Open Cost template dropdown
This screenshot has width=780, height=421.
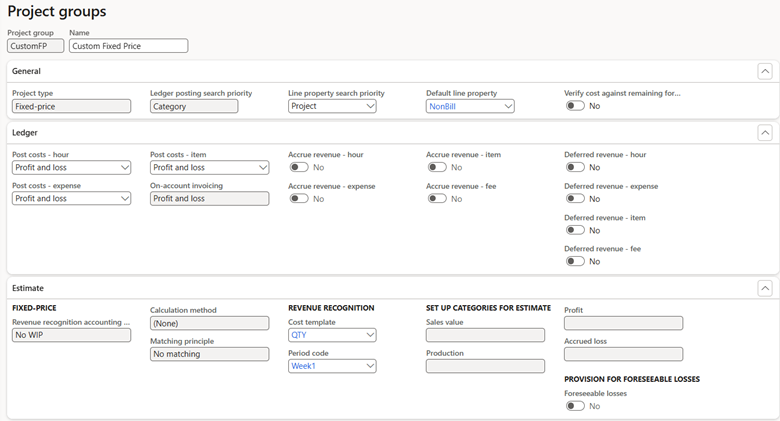click(370, 335)
